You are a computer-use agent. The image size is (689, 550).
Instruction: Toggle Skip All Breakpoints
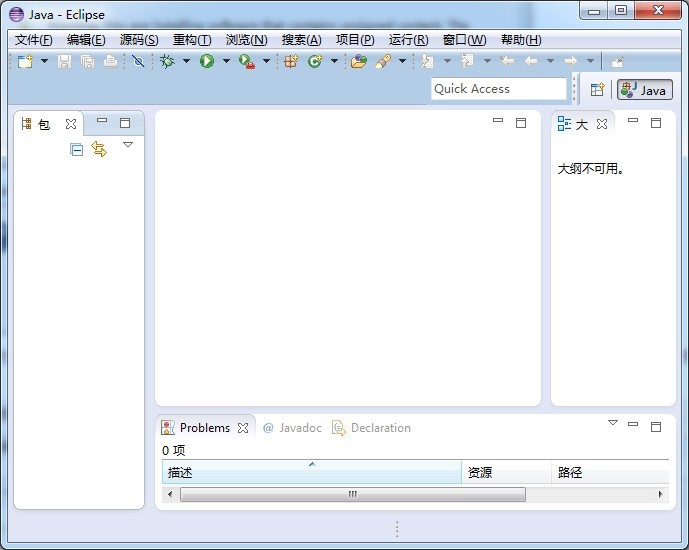138,61
